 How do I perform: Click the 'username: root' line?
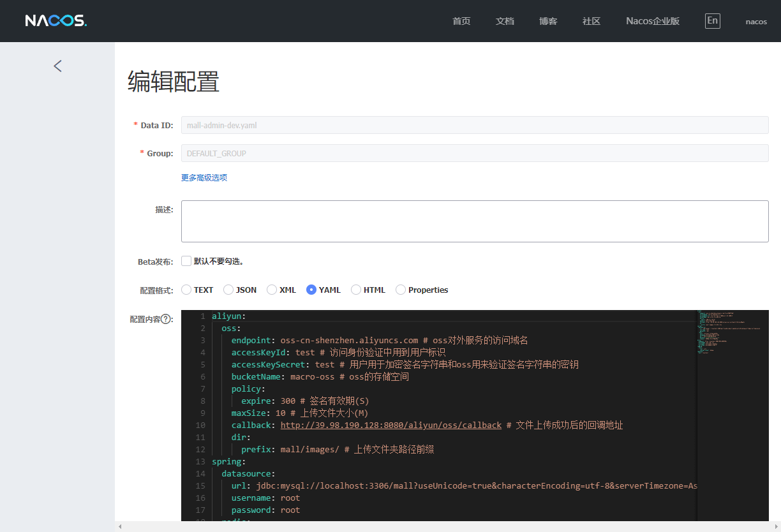[x=265, y=498]
